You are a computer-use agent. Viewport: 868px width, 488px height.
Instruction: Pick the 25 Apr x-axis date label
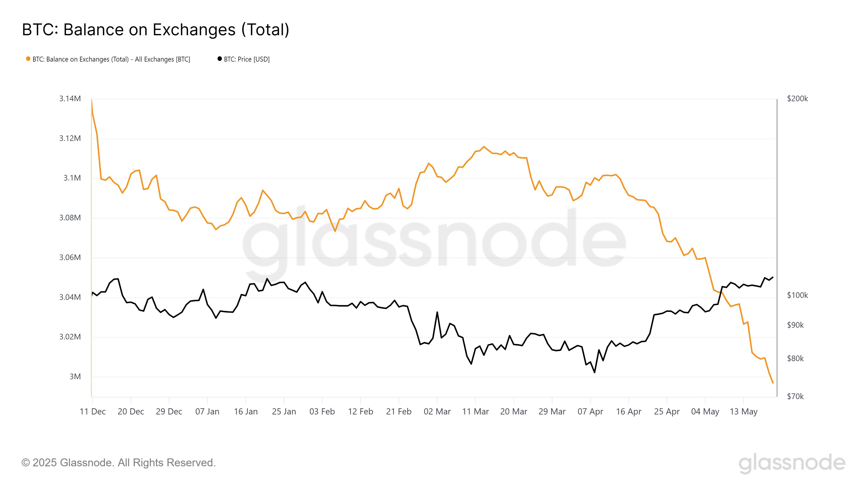667,412
